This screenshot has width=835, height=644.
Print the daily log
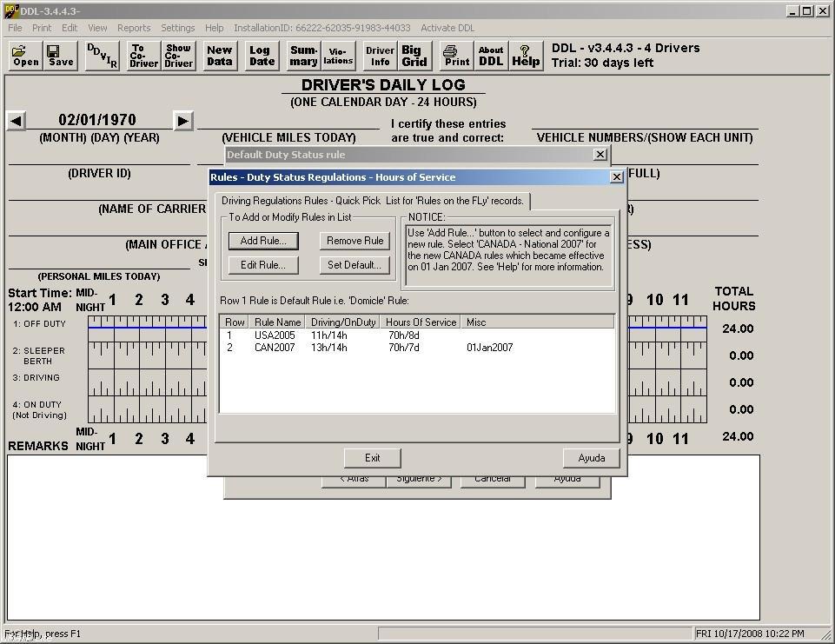click(455, 56)
